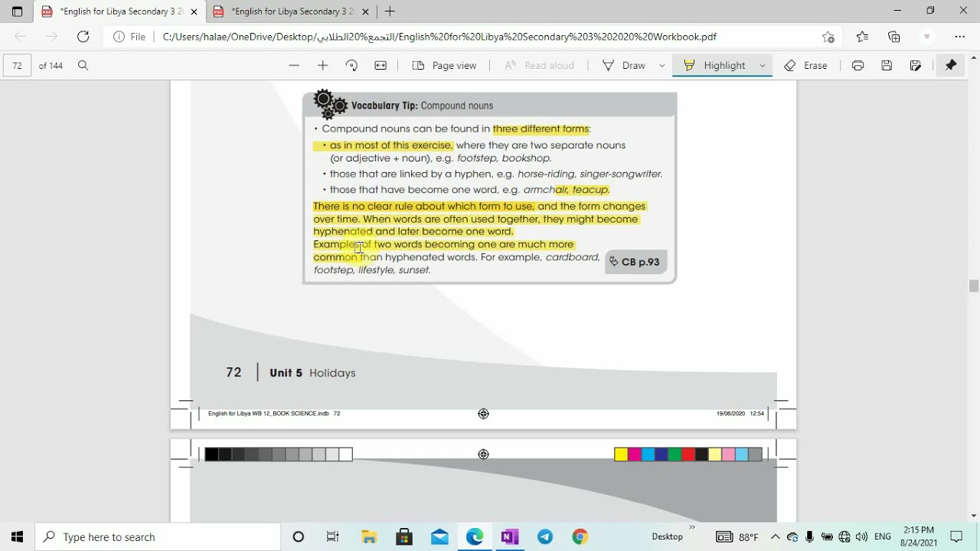Edit the page number field showing 72

17,65
